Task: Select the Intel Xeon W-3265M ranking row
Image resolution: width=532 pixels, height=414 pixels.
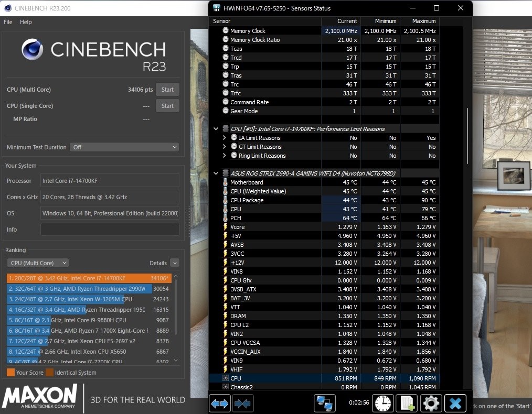Action: coord(88,299)
